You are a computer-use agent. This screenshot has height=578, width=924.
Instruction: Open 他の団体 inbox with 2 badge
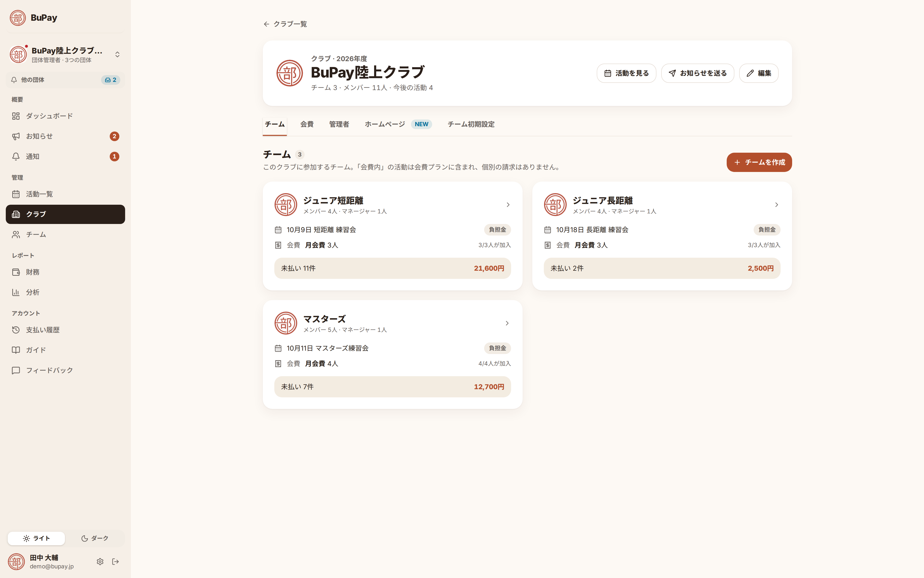point(65,80)
